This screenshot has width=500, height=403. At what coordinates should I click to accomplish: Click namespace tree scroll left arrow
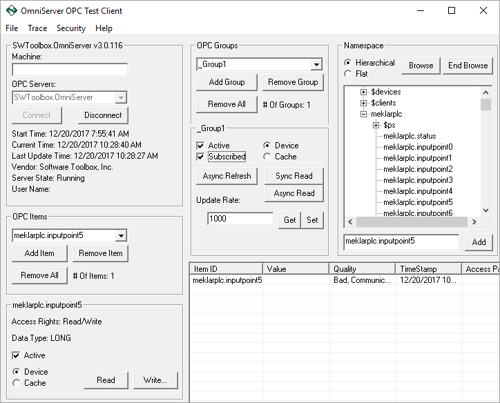tap(350, 222)
